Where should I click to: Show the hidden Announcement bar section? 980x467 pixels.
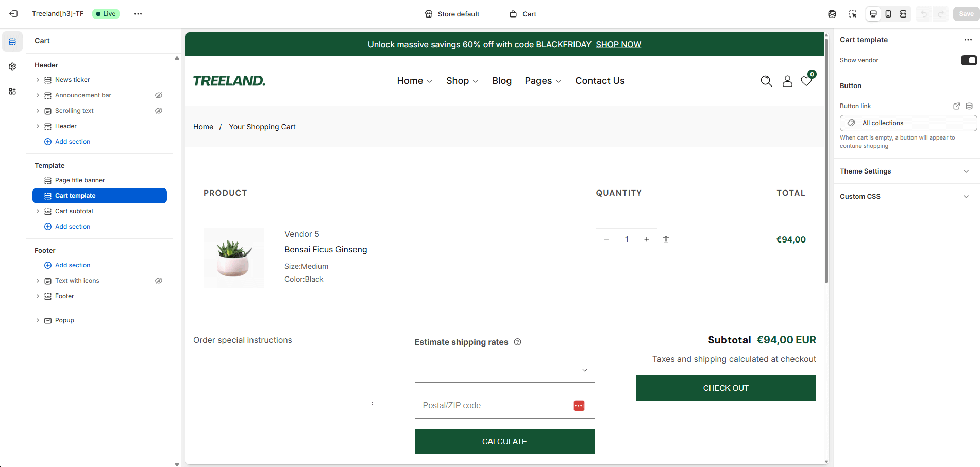point(159,95)
